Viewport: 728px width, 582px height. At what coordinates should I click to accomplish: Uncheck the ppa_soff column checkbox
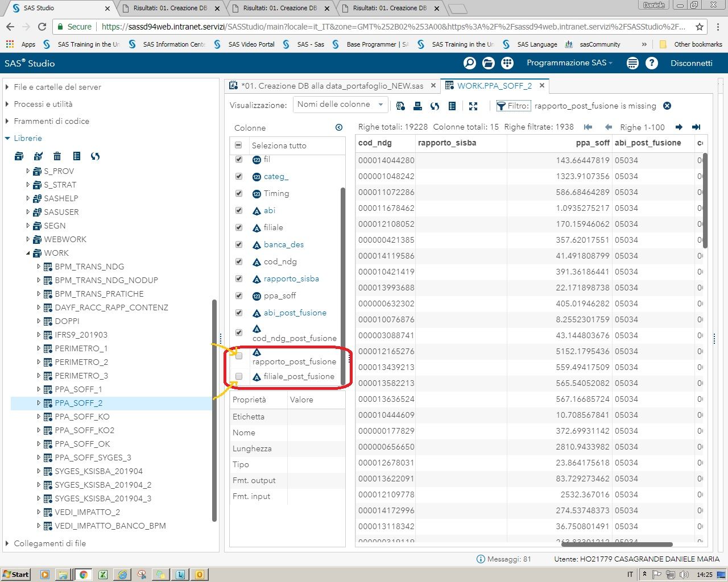point(239,296)
